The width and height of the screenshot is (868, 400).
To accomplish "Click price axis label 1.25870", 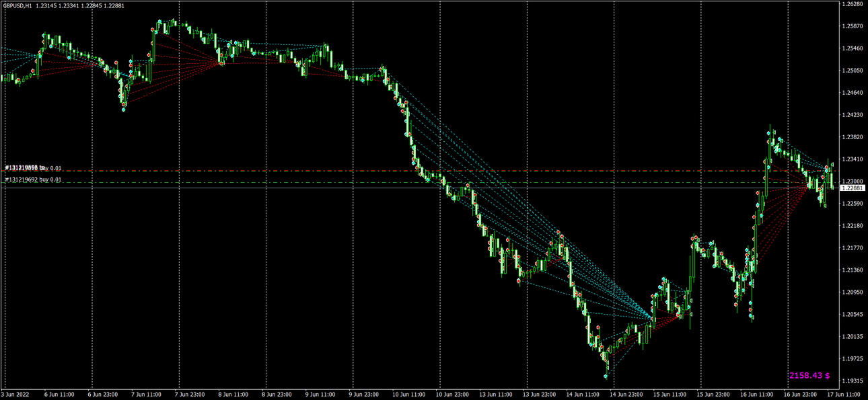I will pyautogui.click(x=853, y=26).
